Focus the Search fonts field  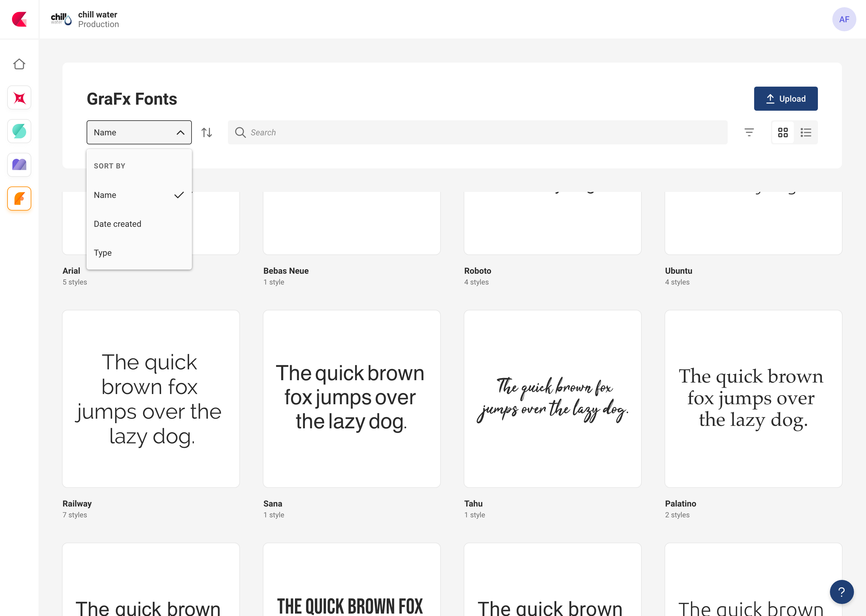[x=478, y=132]
